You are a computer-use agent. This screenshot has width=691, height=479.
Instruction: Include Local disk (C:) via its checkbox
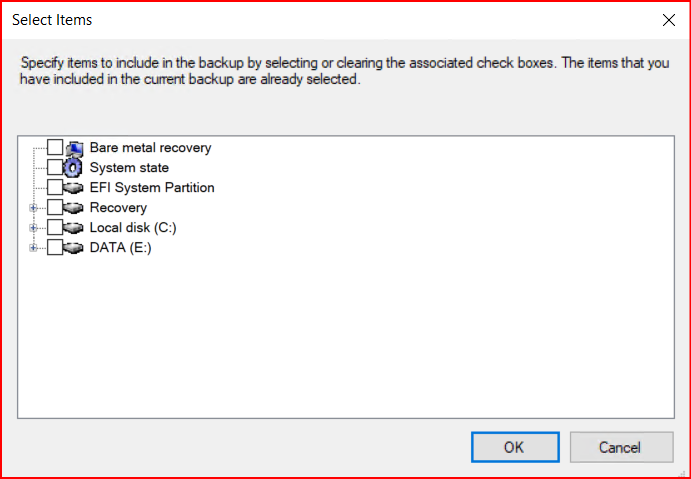click(55, 228)
